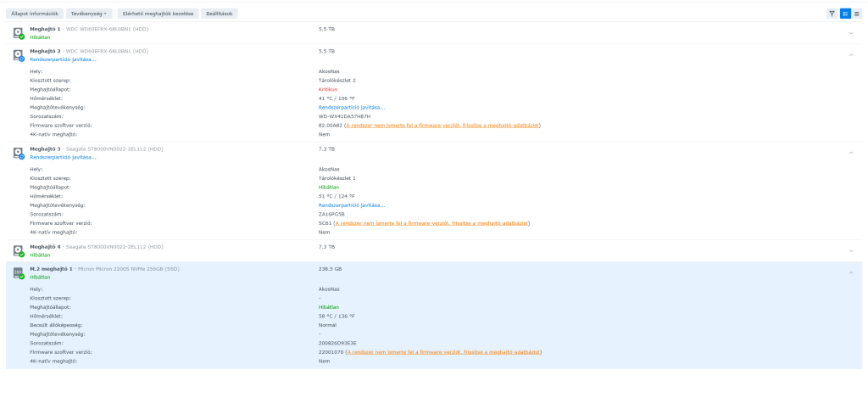Collapse Meghajtó 3 details chevron
868x398 pixels.
tap(851, 153)
